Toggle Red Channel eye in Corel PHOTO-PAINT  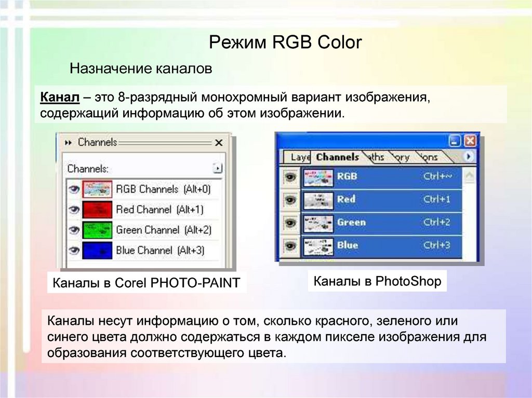(74, 210)
